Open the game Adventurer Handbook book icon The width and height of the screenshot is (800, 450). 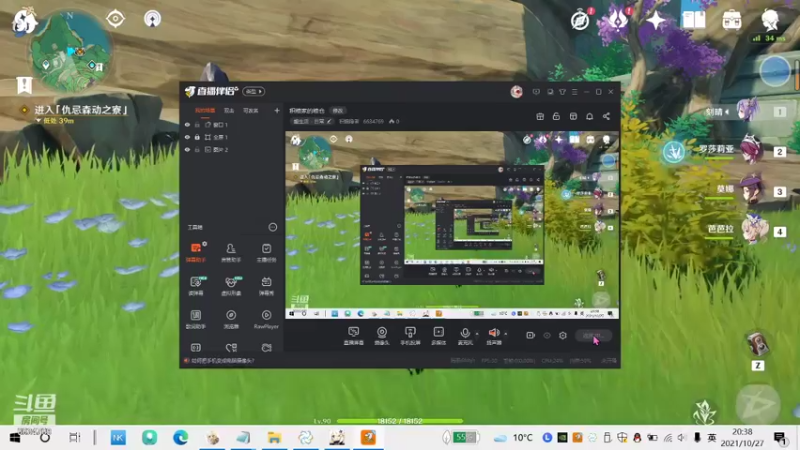click(693, 20)
